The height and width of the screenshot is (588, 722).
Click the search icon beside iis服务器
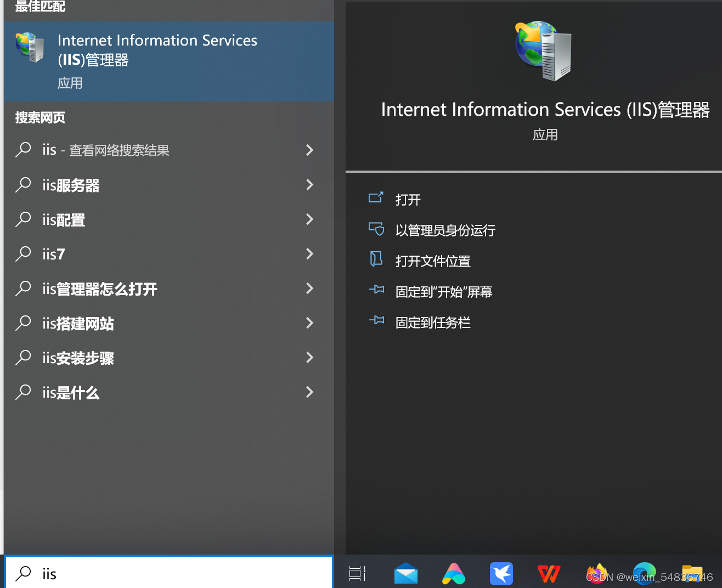tap(23, 185)
